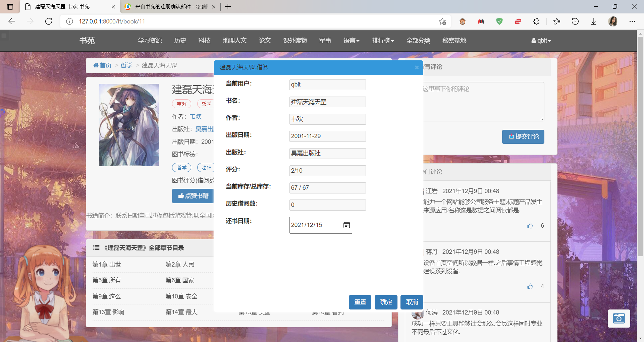
Task: Click the 还书日期 date input field
Action: click(x=321, y=225)
